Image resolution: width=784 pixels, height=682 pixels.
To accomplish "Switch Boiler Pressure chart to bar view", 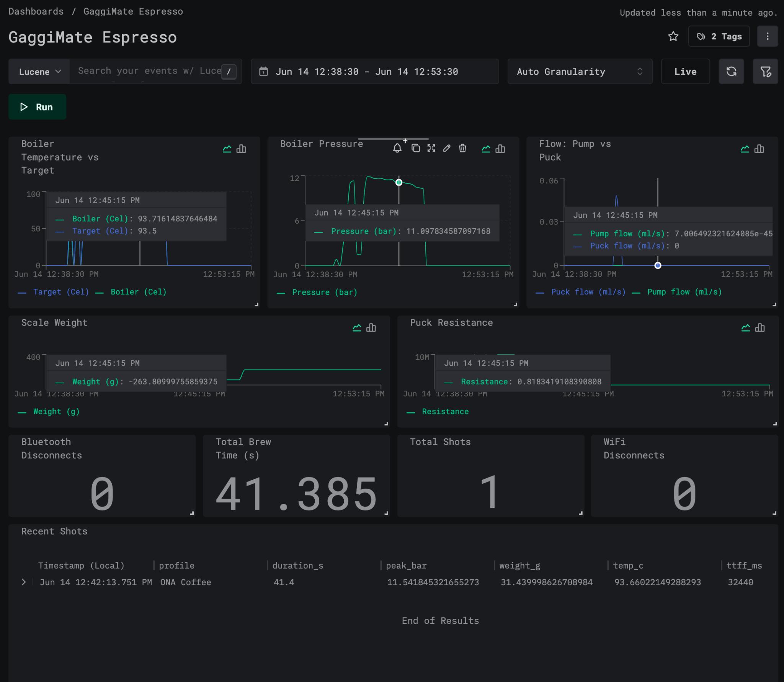I will tap(500, 149).
